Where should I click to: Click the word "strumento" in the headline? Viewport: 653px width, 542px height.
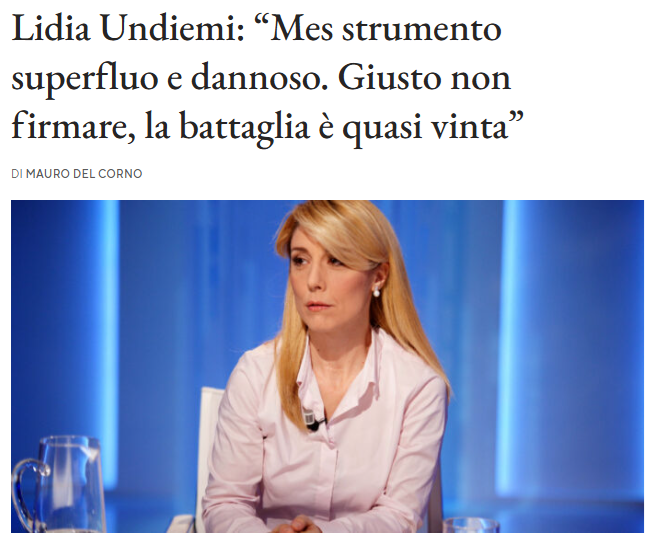(x=422, y=29)
